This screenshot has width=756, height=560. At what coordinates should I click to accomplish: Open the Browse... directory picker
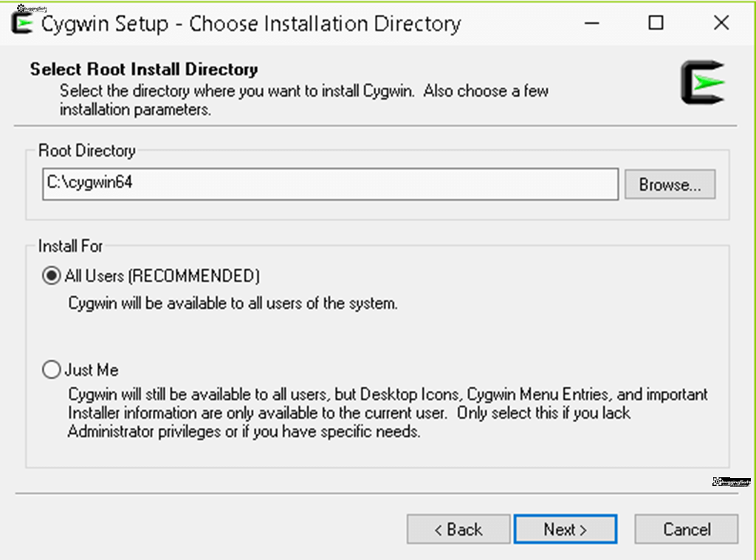coord(670,184)
